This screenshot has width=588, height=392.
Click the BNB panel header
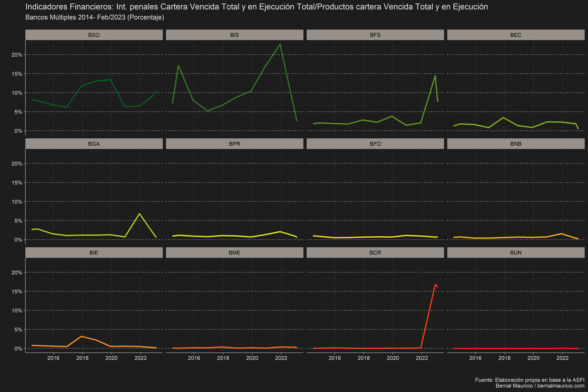coord(516,144)
